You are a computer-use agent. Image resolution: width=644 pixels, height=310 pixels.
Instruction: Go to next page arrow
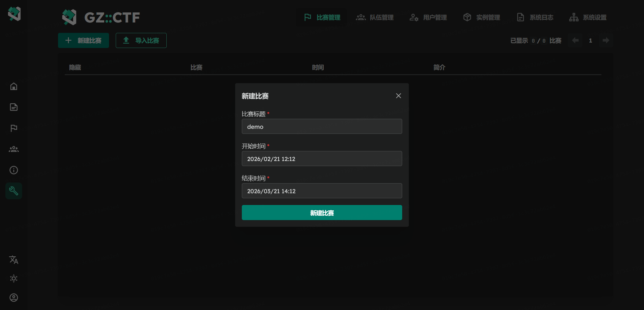(x=606, y=41)
